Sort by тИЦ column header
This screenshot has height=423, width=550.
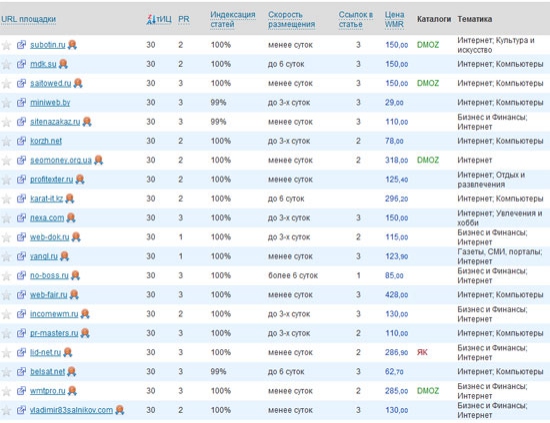[x=164, y=19]
